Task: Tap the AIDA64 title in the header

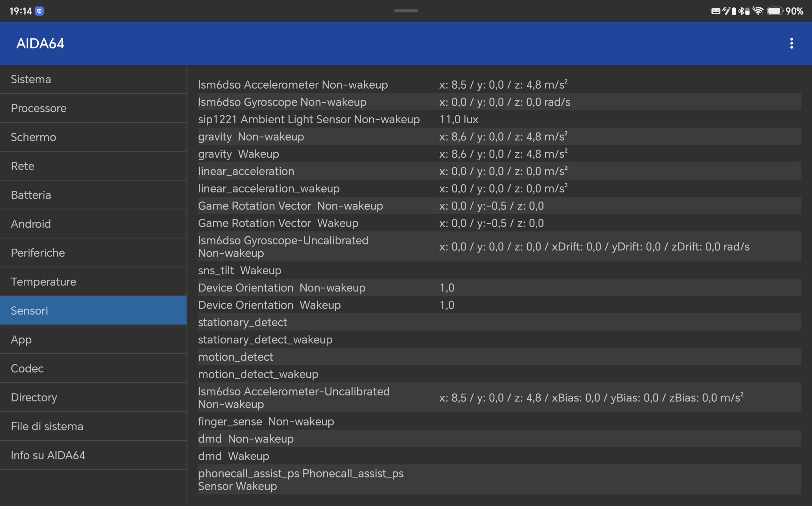Action: click(40, 43)
